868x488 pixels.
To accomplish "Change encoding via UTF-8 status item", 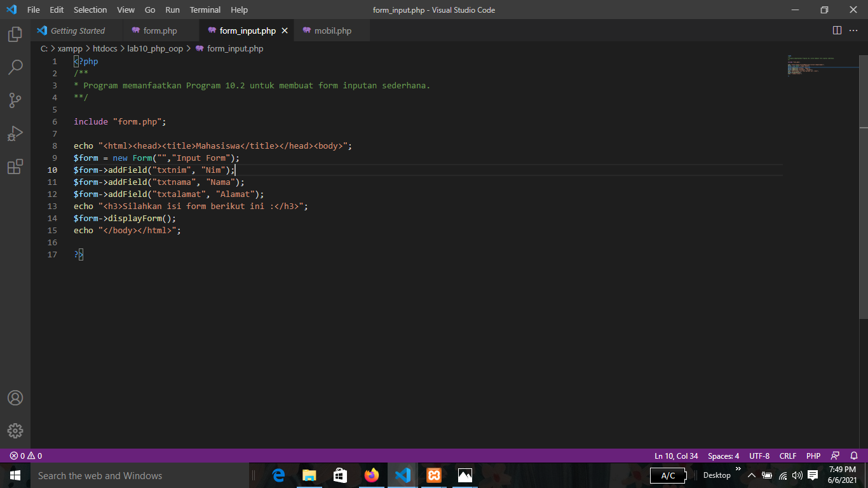I will click(x=759, y=456).
